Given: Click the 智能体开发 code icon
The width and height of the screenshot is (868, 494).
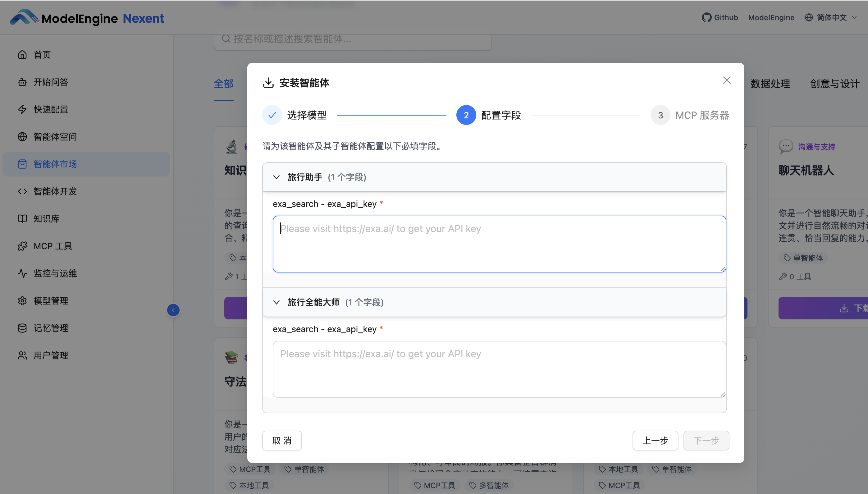Looking at the screenshot, I should click(22, 191).
